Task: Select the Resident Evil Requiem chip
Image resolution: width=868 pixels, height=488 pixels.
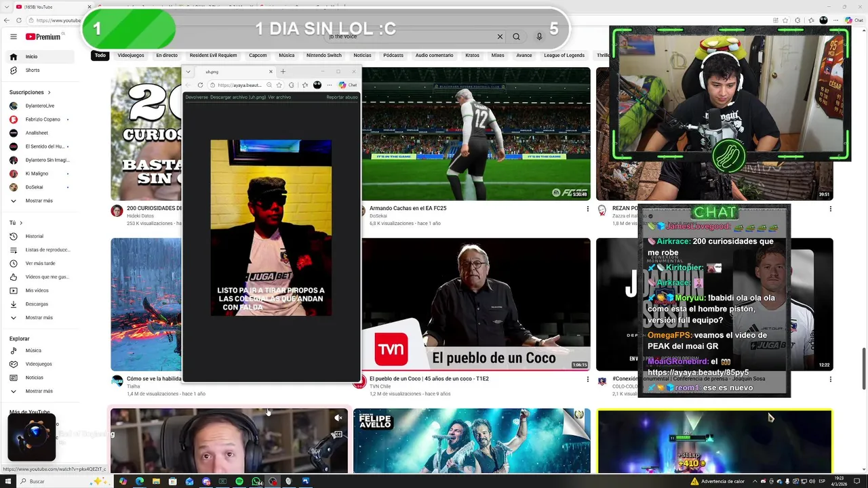Action: 213,55
